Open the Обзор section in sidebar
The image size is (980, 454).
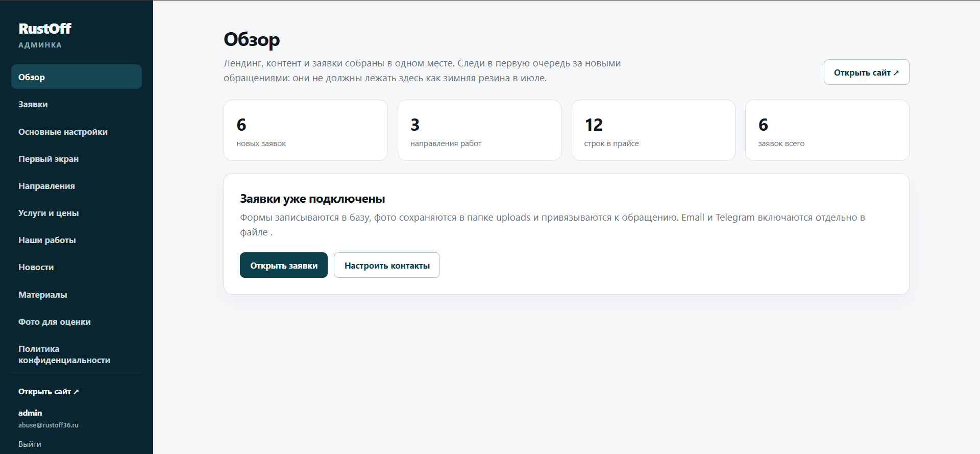(x=77, y=77)
